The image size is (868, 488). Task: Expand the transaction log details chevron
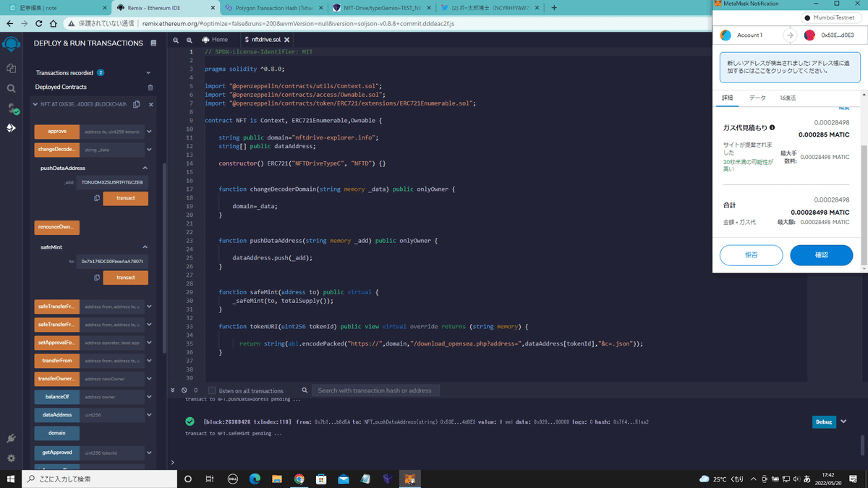tap(843, 421)
